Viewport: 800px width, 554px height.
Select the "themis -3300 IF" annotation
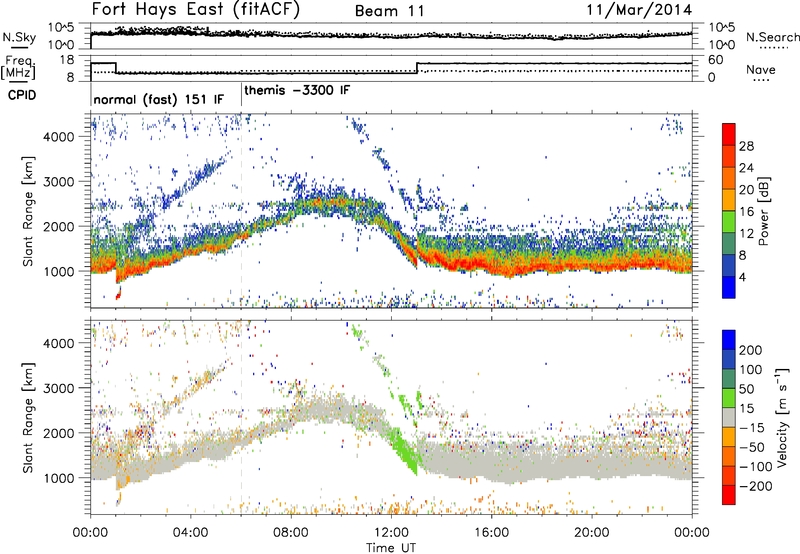(x=297, y=90)
